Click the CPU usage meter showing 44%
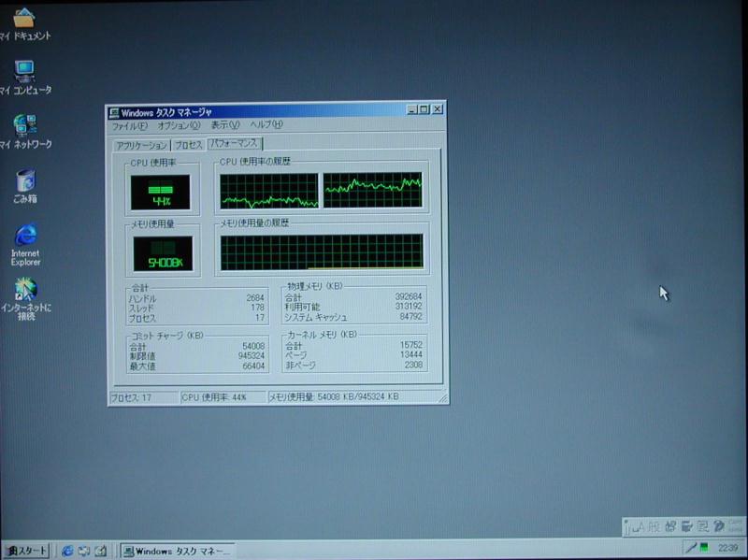The image size is (748, 560). point(160,193)
